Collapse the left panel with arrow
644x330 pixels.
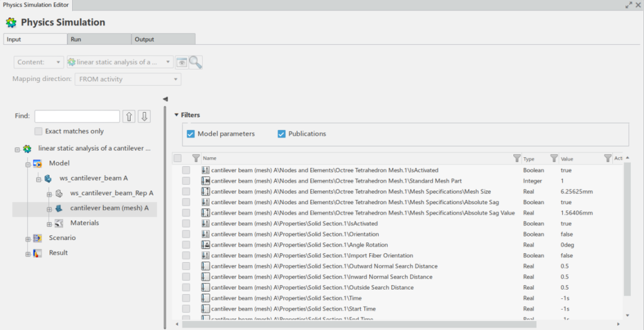165,99
